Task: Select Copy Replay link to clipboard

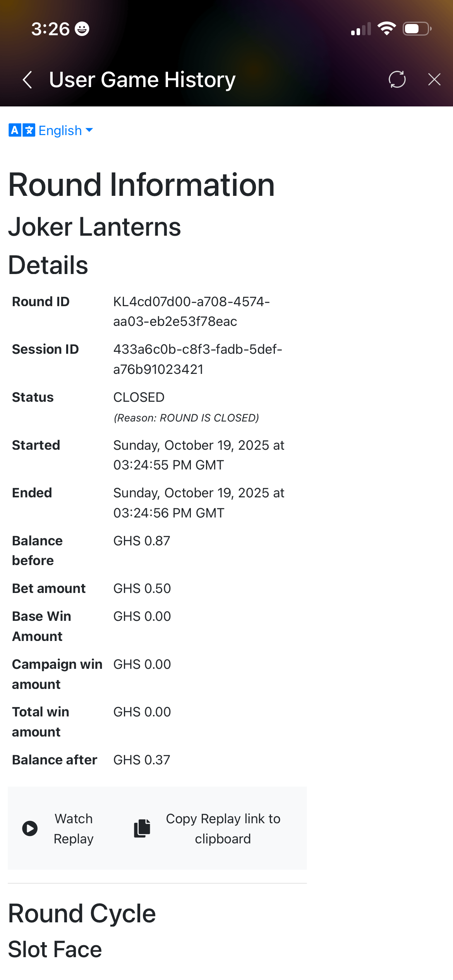Action: click(x=223, y=829)
